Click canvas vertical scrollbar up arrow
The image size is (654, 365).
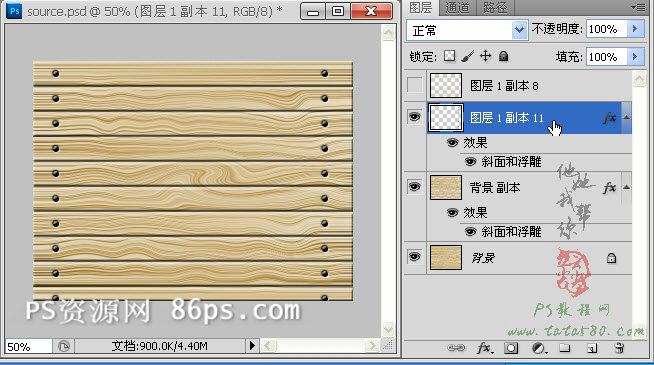388,33
